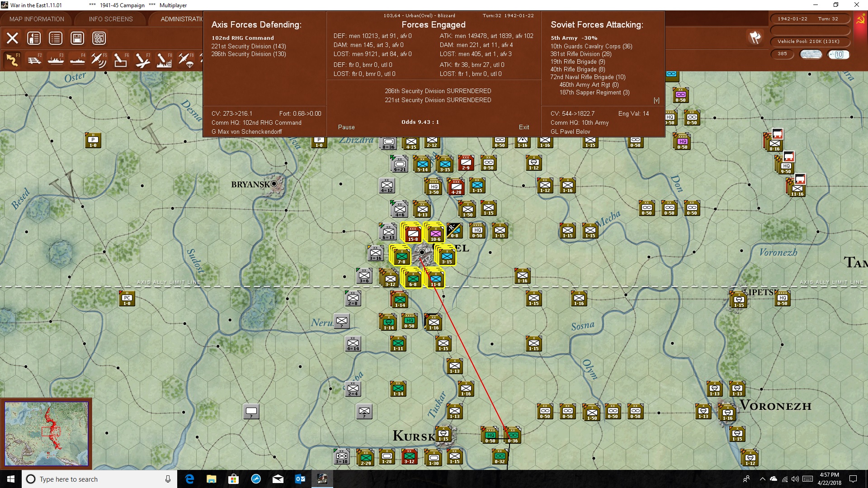
Task: Click Exit in the battle report
Action: coord(524,127)
